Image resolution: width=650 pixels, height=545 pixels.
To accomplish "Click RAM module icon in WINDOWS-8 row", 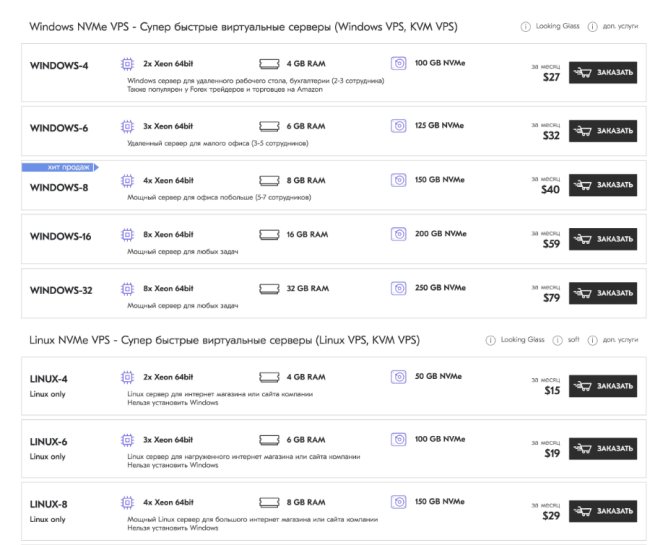I will coord(269,181).
